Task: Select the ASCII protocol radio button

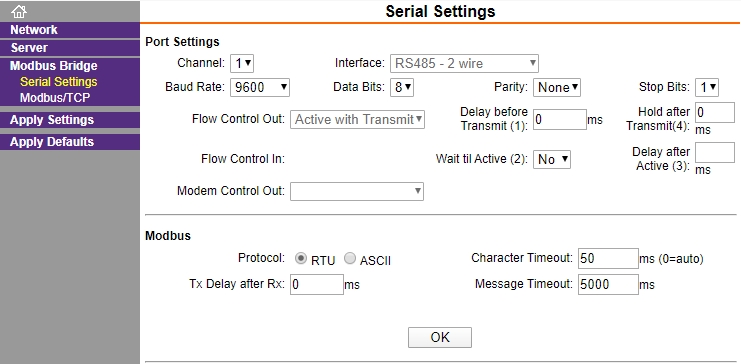Action: 350,259
